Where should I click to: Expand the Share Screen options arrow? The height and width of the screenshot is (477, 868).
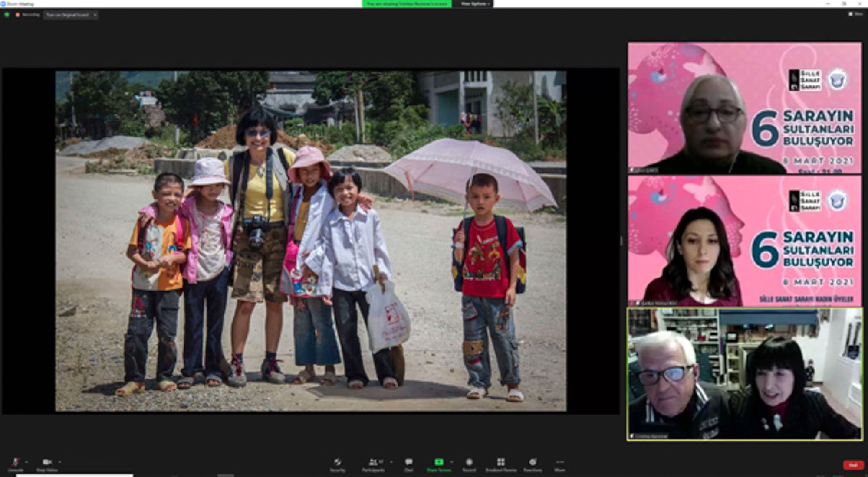pos(451,462)
